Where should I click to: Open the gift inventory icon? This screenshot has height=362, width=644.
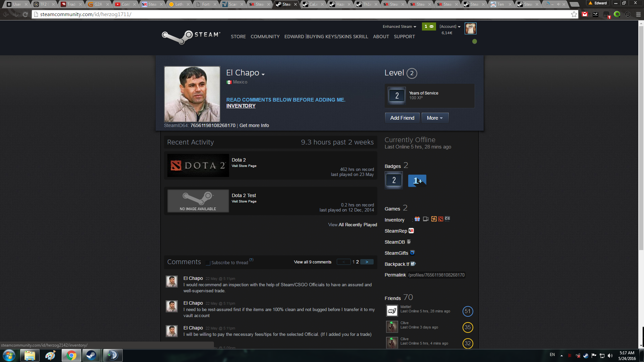tap(417, 219)
